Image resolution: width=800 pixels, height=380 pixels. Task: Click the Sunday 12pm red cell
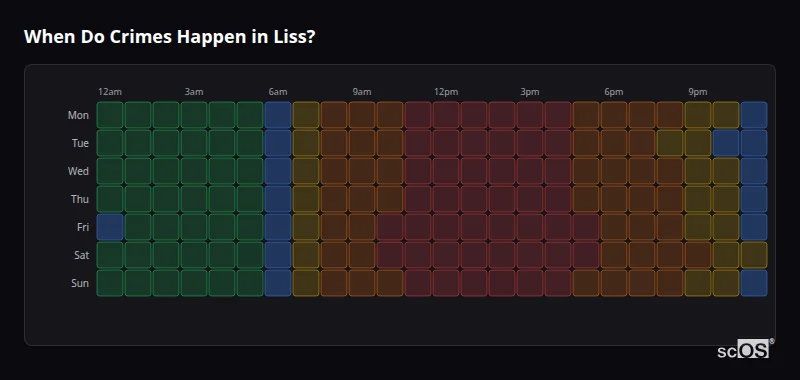[446, 283]
